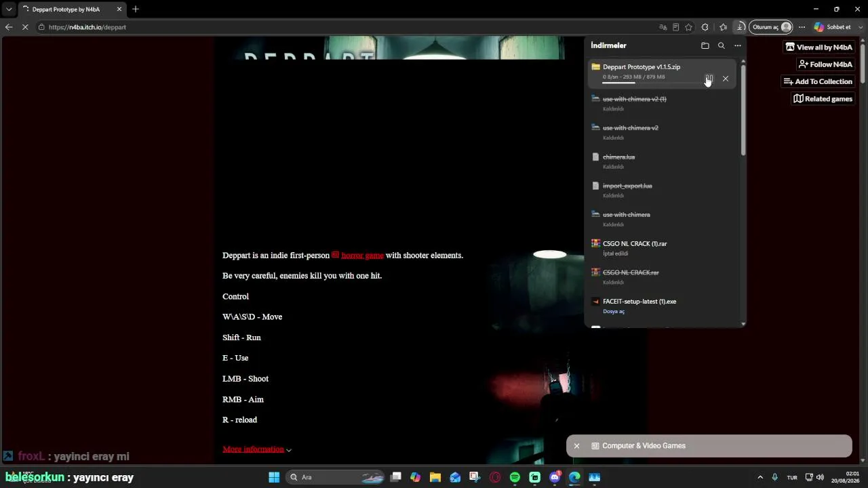This screenshot has height=488, width=868.
Task: Open Spotify from the taskbar
Action: pyautogui.click(x=515, y=477)
